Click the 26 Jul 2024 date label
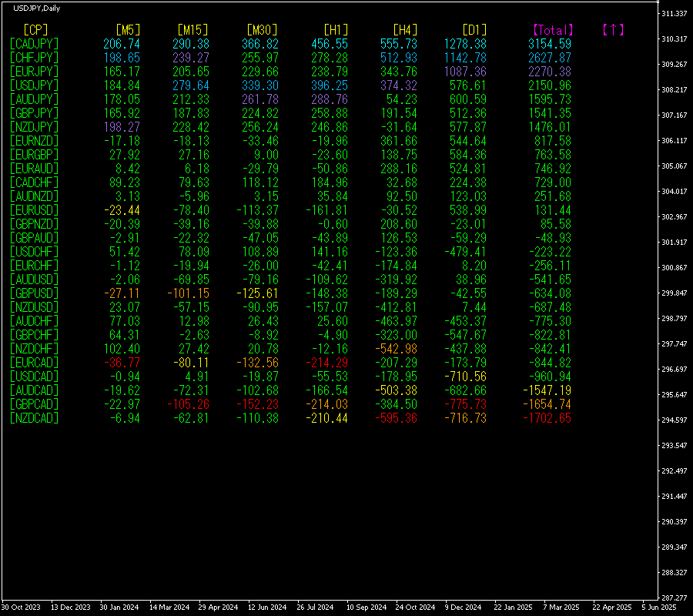Image resolution: width=693 pixels, height=616 pixels. [x=315, y=608]
